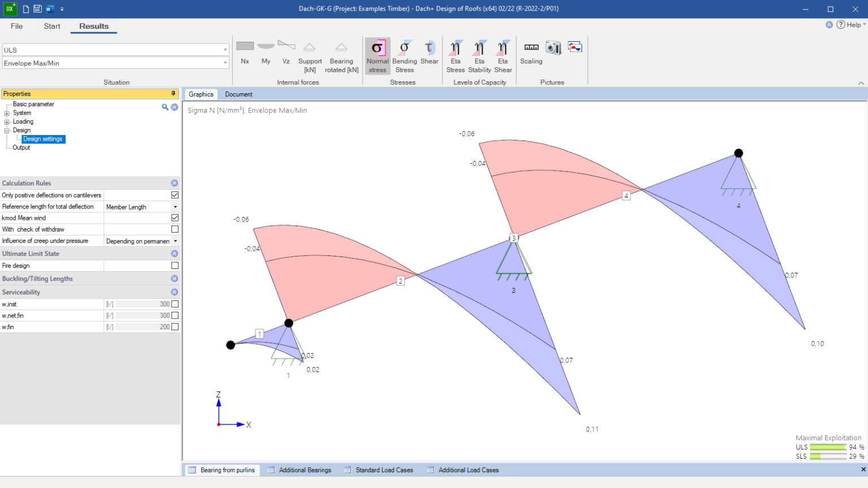Display the Shear stress diagram
The height and width of the screenshot is (488, 868).
(x=429, y=53)
